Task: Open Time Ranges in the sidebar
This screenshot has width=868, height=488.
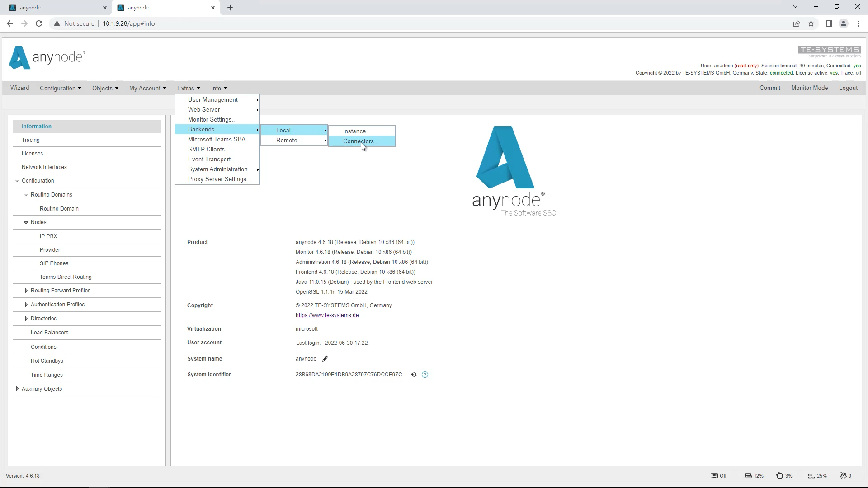Action: pyautogui.click(x=87, y=375)
